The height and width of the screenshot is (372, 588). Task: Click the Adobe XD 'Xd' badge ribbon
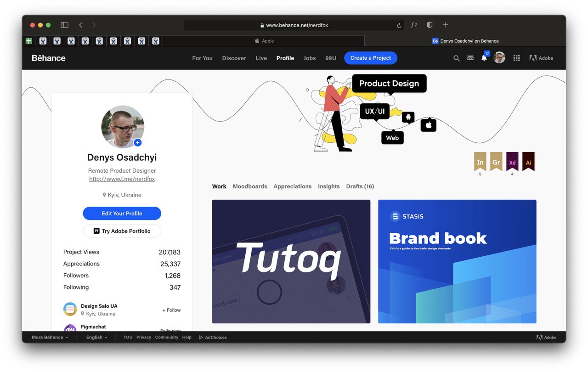coord(512,161)
